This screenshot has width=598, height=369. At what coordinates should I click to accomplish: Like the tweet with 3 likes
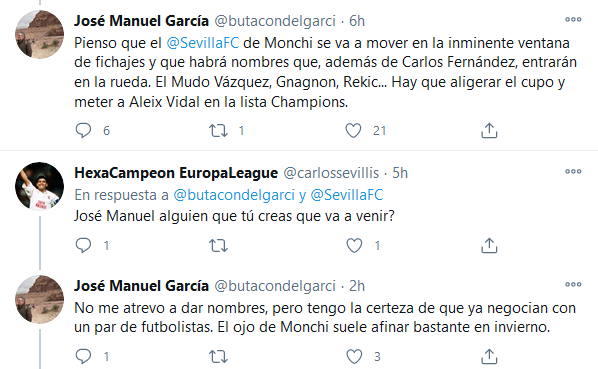pyautogui.click(x=354, y=356)
